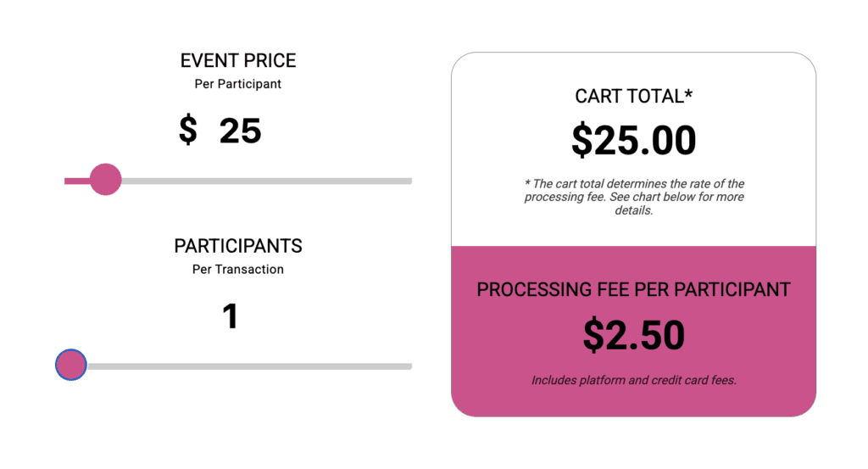Click the EVENT PRICE heading

pyautogui.click(x=238, y=61)
